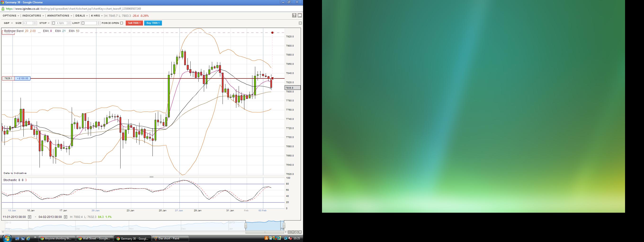Close the deal ticket bar
Viewport: 644px width, 242px height.
tap(300, 23)
